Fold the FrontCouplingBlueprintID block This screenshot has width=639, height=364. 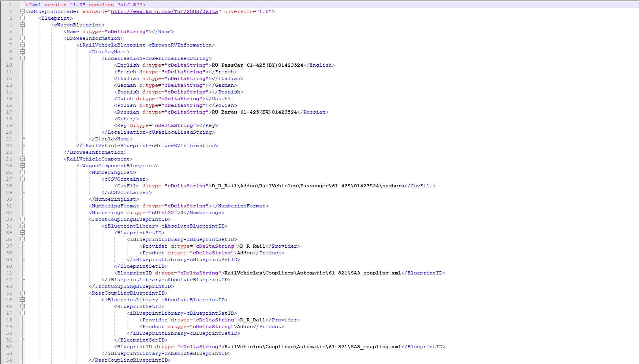23,219
